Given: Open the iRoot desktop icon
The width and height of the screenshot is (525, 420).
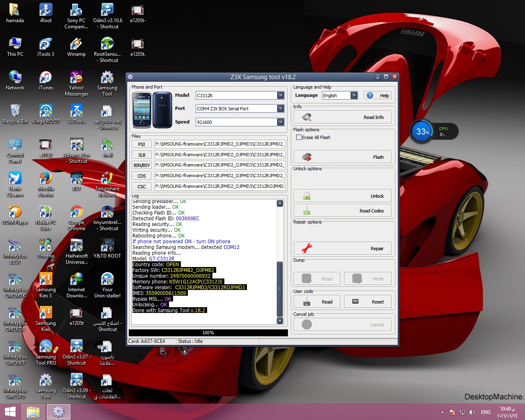Looking at the screenshot, I should tap(46, 13).
